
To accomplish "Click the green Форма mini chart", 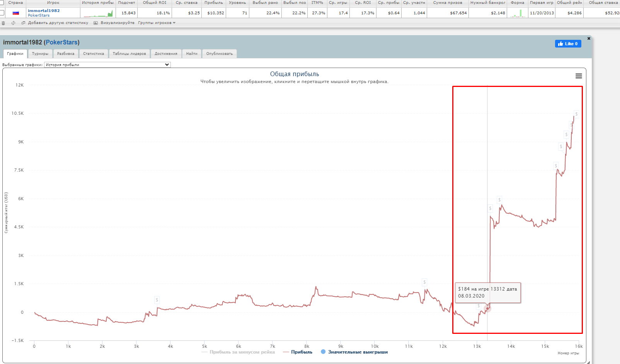I will 517,14.
